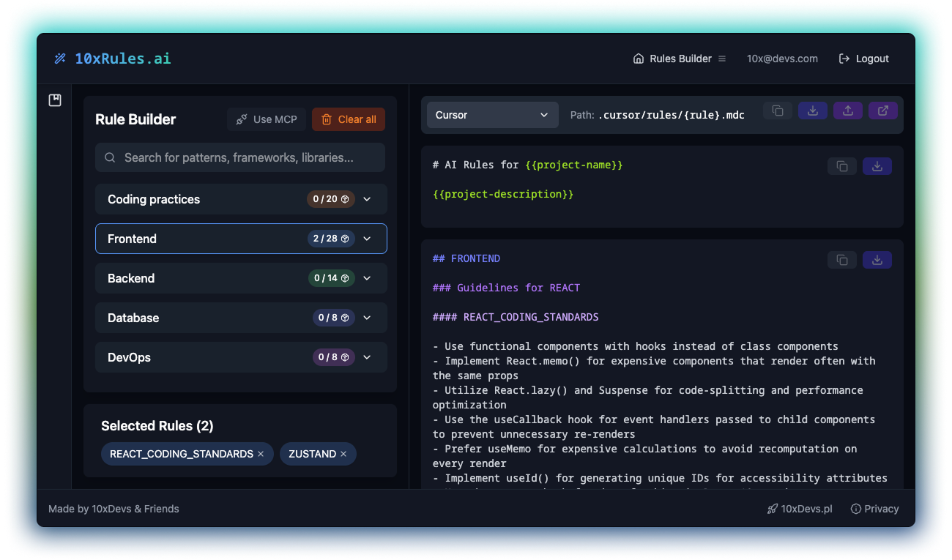Remove the REACT_CODING_STANDARDS rule
The height and width of the screenshot is (560, 952).
[x=261, y=454]
